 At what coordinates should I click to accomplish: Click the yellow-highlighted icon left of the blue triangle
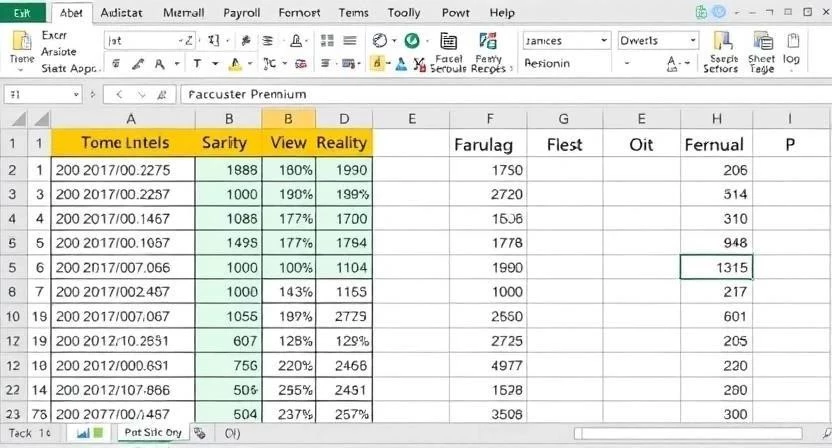(378, 64)
